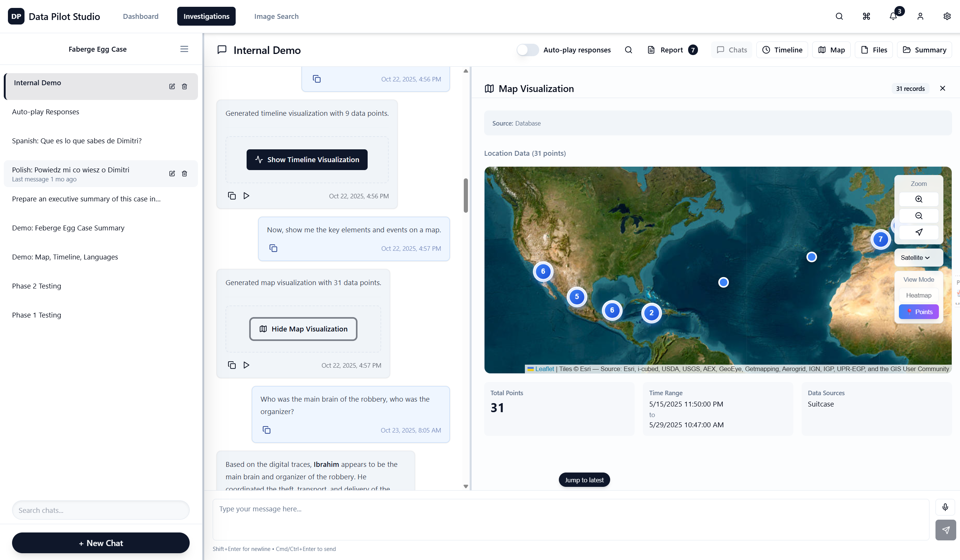The width and height of the screenshot is (960, 560).
Task: Open the Satellite map layer dropdown
Action: coord(919,258)
